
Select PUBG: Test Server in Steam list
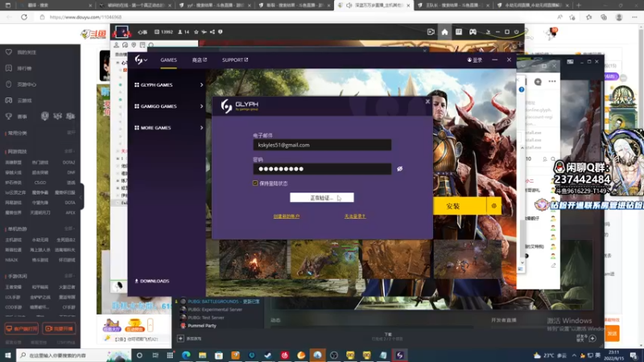click(206, 318)
